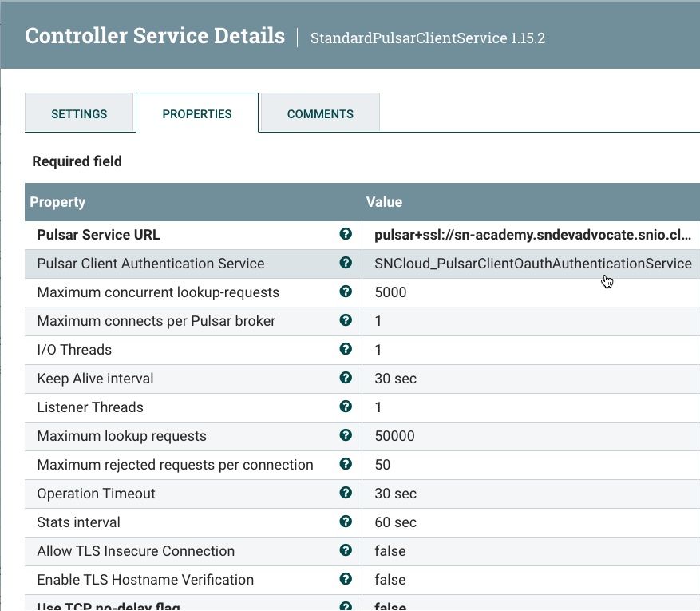Screen dimensions: 700x611
Task: Click the Property column header
Action: pos(57,202)
